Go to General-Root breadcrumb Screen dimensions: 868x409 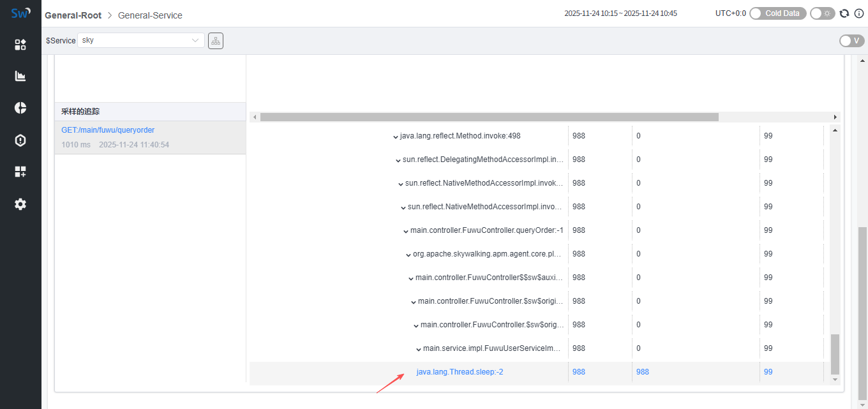click(73, 15)
